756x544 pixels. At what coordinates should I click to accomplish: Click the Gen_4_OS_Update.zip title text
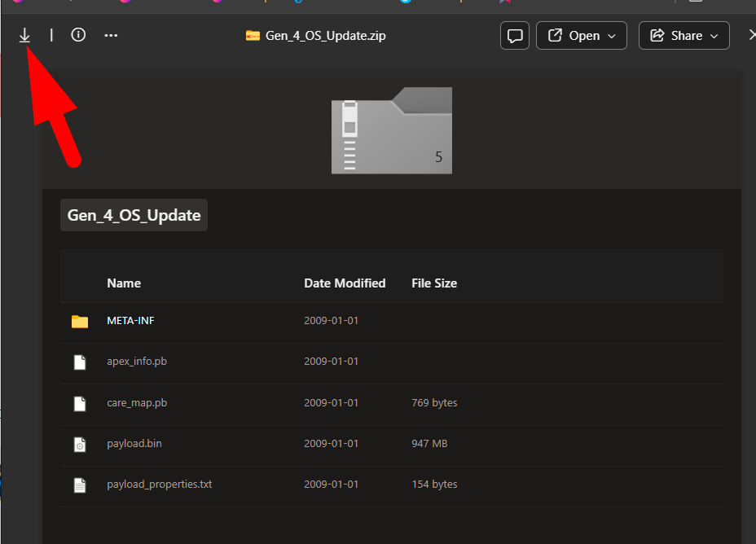point(325,36)
